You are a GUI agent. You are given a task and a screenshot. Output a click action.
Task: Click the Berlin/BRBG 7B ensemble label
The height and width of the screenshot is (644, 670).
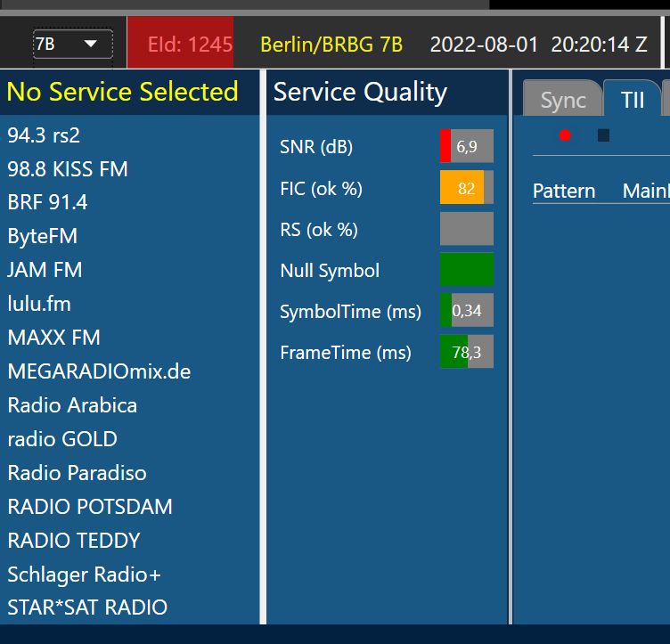[x=331, y=44]
